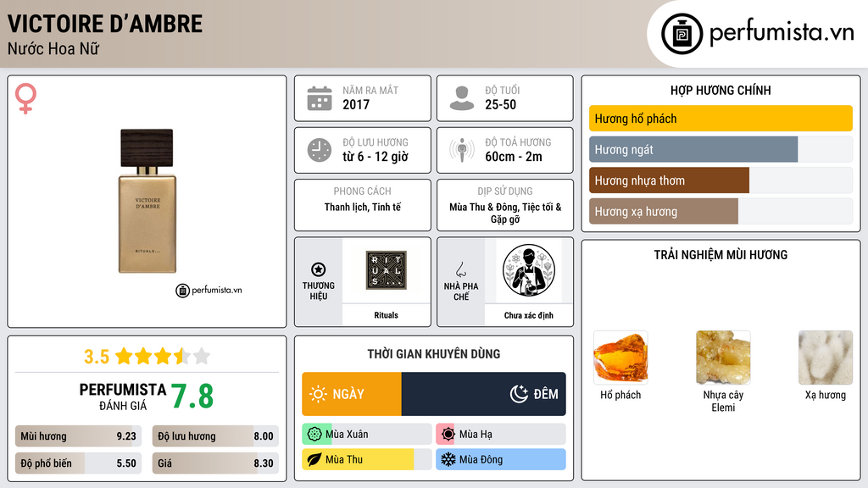Click the Victoire d'Ambre title heading

click(x=105, y=24)
